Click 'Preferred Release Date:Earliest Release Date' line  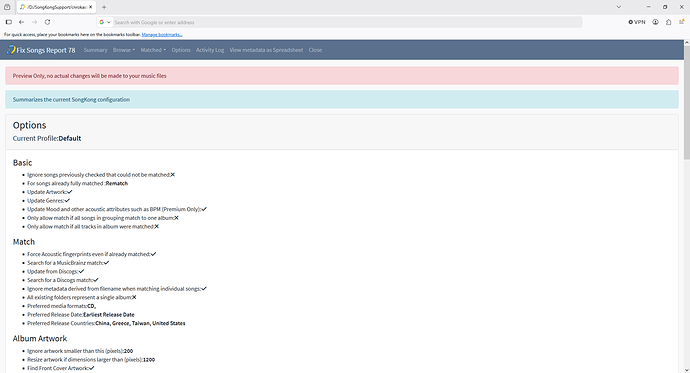click(x=81, y=314)
